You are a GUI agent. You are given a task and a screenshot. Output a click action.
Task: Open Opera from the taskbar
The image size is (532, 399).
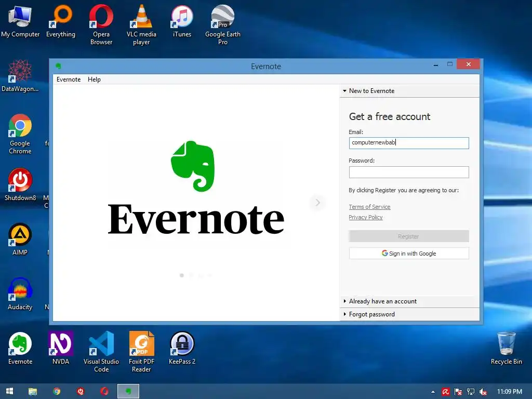[104, 391]
